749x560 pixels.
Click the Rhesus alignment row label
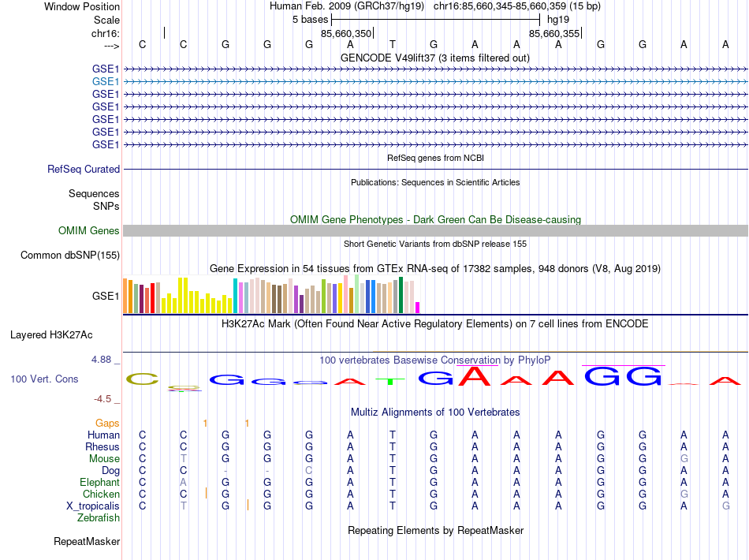click(x=102, y=446)
